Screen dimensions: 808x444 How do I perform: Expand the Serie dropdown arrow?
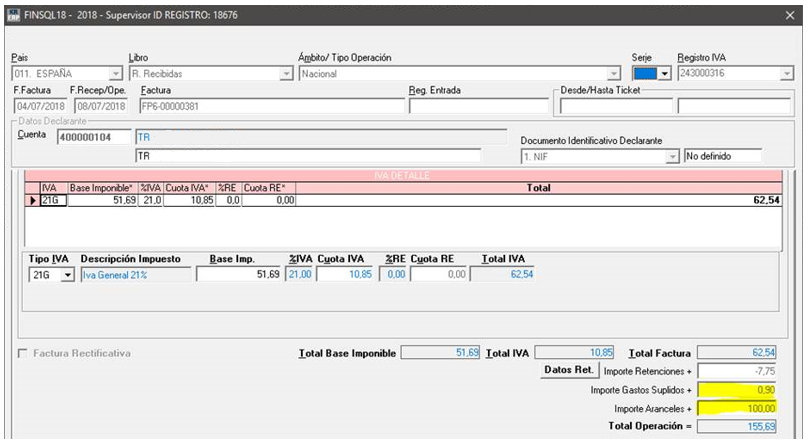[x=666, y=74]
